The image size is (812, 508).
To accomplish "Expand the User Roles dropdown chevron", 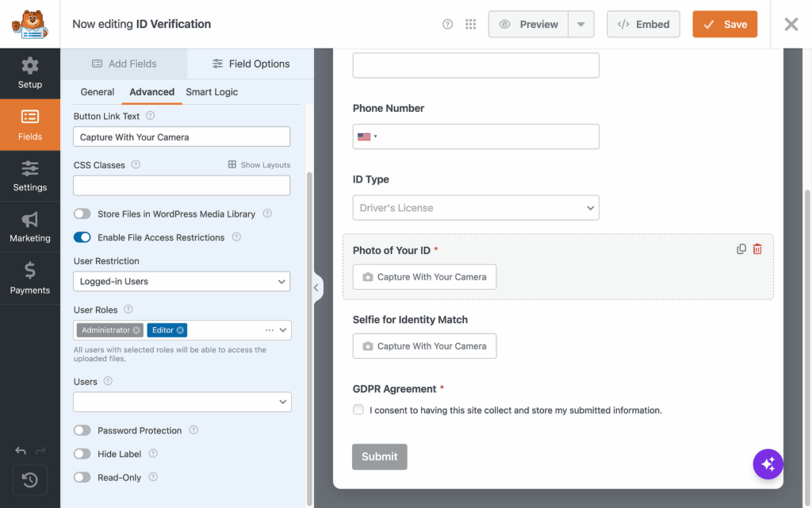I will point(283,330).
